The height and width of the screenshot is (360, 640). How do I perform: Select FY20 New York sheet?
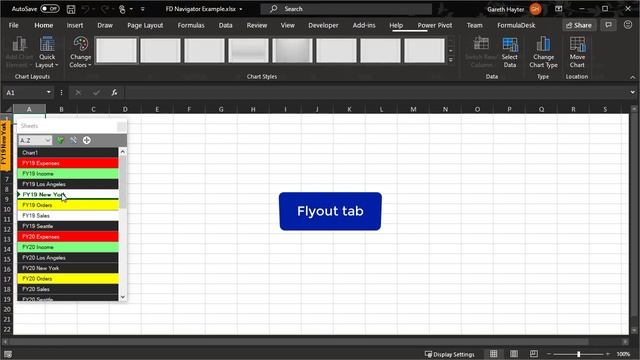(68, 268)
